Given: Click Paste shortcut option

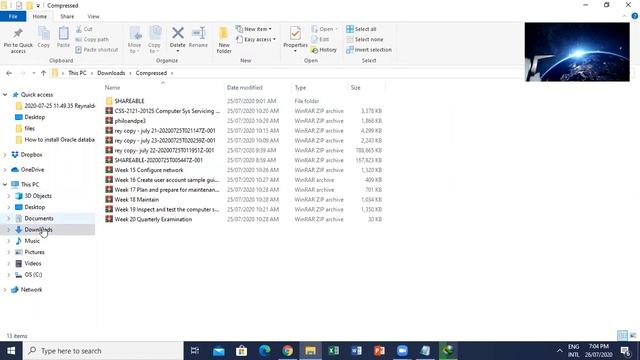Looking at the screenshot, I should [x=97, y=50].
